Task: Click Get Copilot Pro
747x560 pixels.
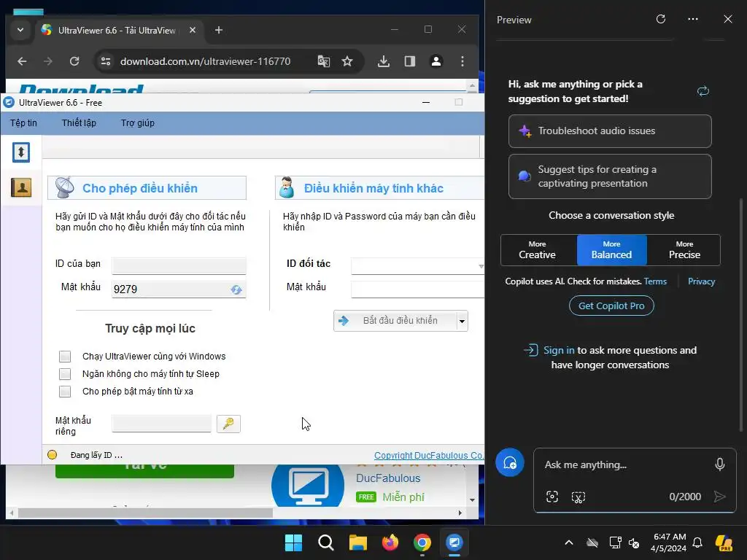Action: (x=611, y=306)
